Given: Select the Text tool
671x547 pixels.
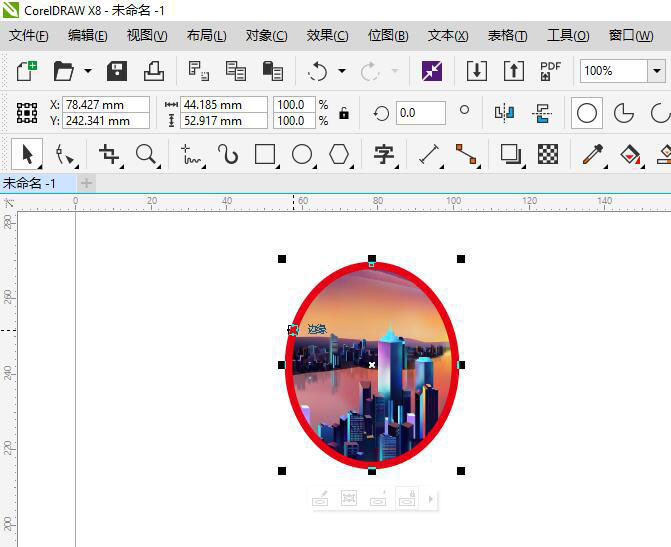Looking at the screenshot, I should coord(384,154).
